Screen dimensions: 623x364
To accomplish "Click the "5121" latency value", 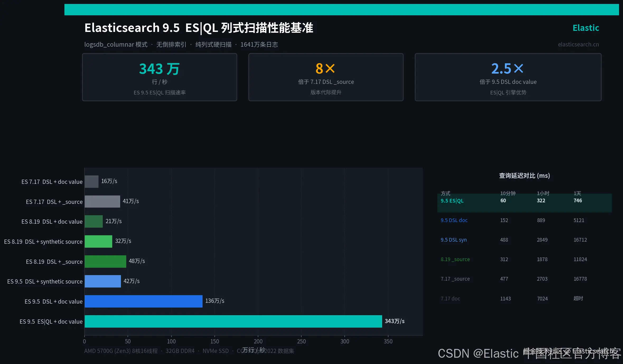I will pos(579,220).
